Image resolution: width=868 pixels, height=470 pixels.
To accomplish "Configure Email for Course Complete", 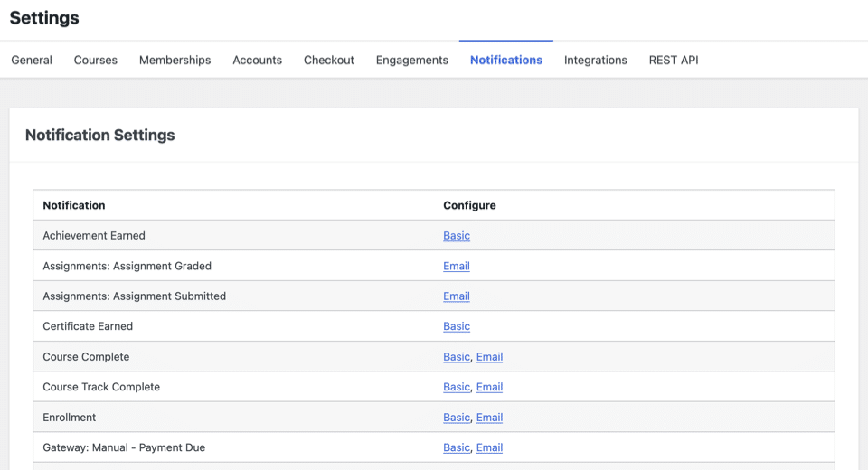I will coord(489,357).
